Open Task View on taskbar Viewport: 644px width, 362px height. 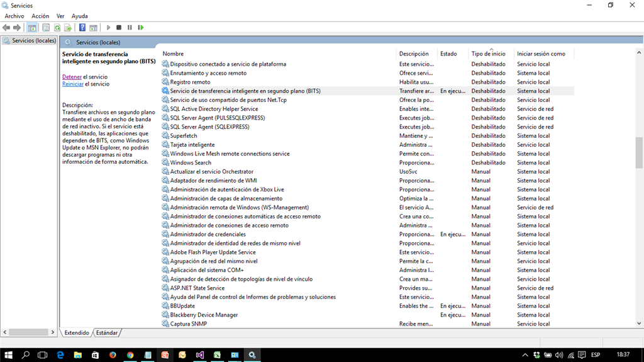point(42,354)
